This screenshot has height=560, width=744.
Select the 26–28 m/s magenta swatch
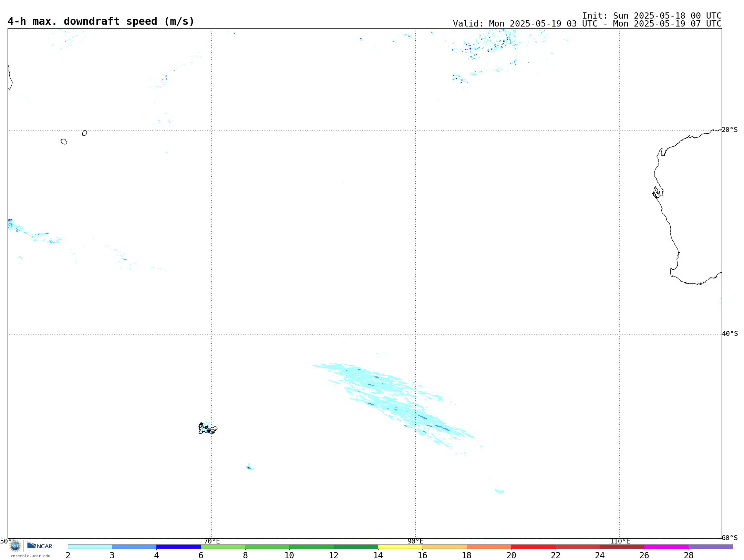(666, 547)
